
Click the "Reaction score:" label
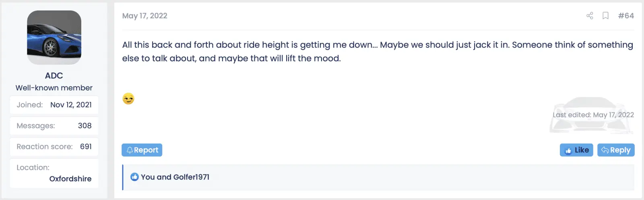point(45,146)
